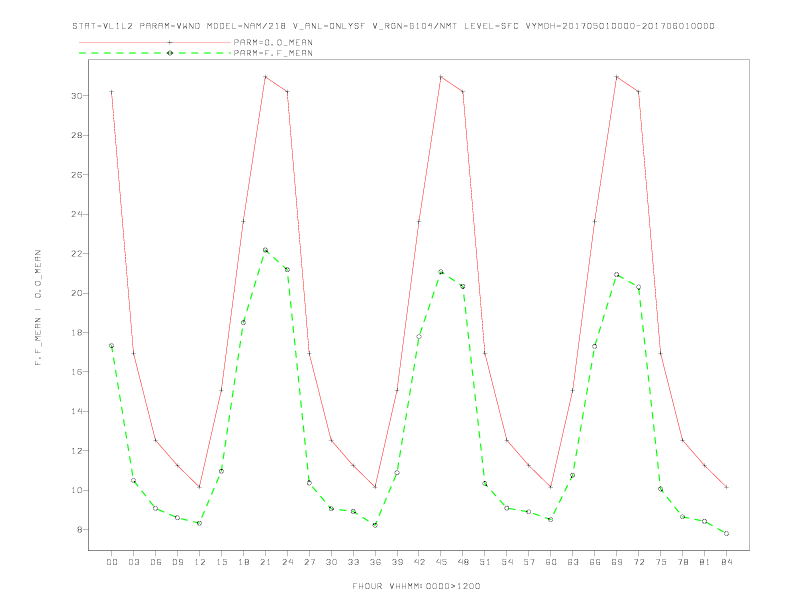Image resolution: width=792 pixels, height=612 pixels.
Task: Click the green circle marker at hour 84
Action: click(x=727, y=533)
